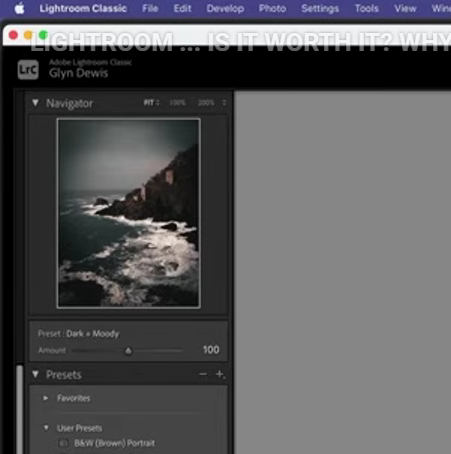Click the green full-screen window button
The image size is (451, 454).
(x=43, y=35)
